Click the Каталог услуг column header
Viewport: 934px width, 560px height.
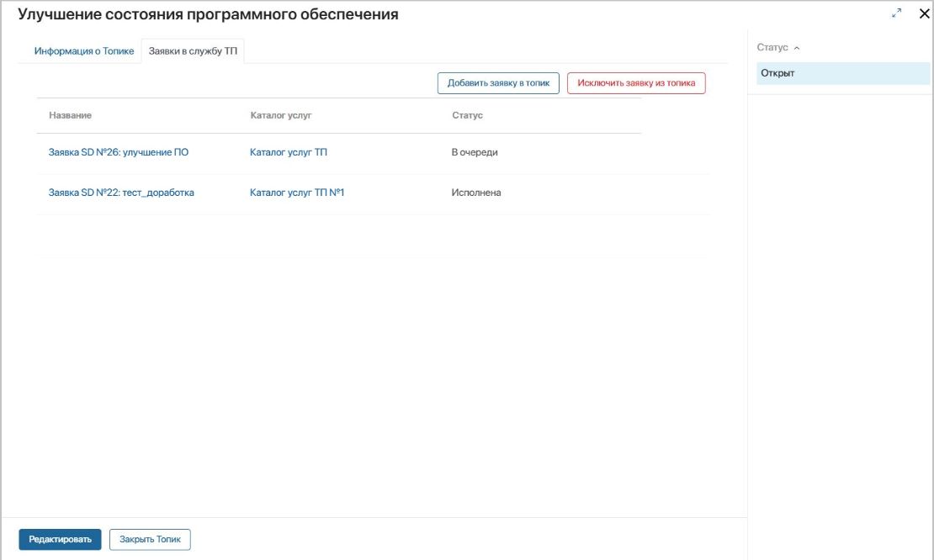tap(281, 115)
